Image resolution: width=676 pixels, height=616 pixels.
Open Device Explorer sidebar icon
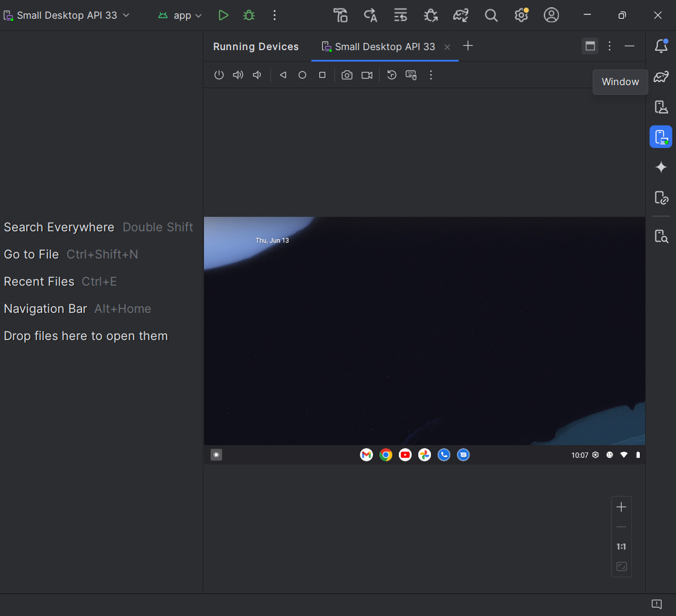(661, 236)
